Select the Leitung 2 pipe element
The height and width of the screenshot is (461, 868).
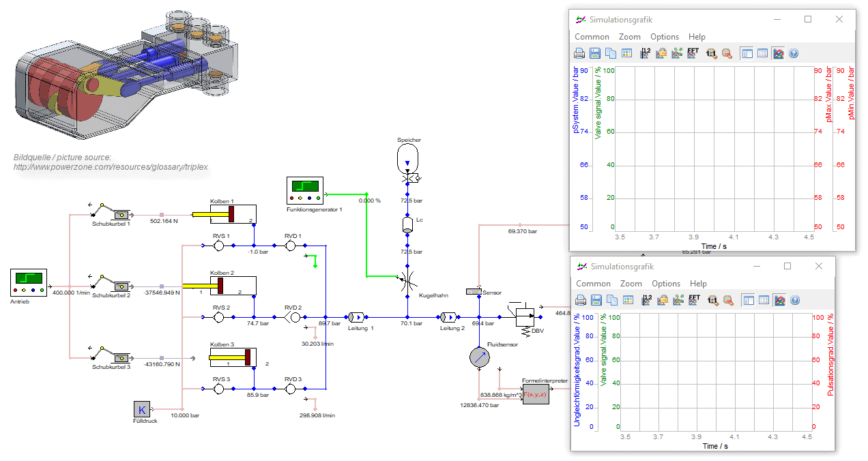pos(448,316)
